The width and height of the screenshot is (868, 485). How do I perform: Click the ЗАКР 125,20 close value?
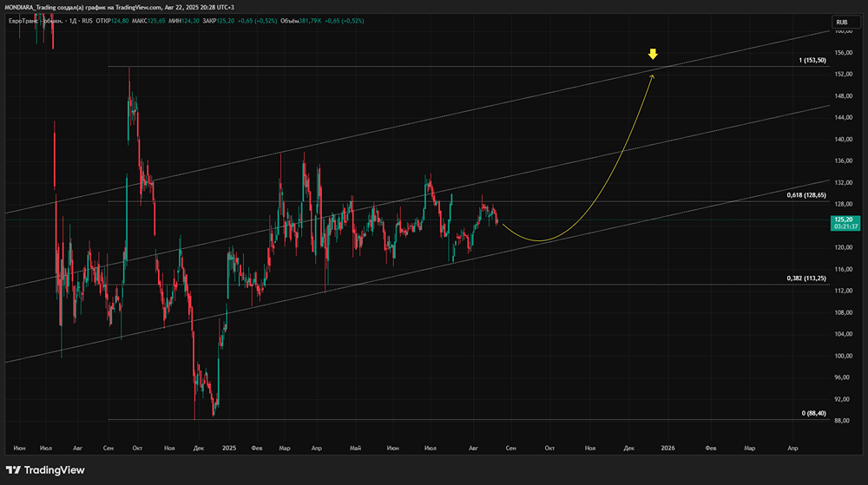pyautogui.click(x=218, y=21)
